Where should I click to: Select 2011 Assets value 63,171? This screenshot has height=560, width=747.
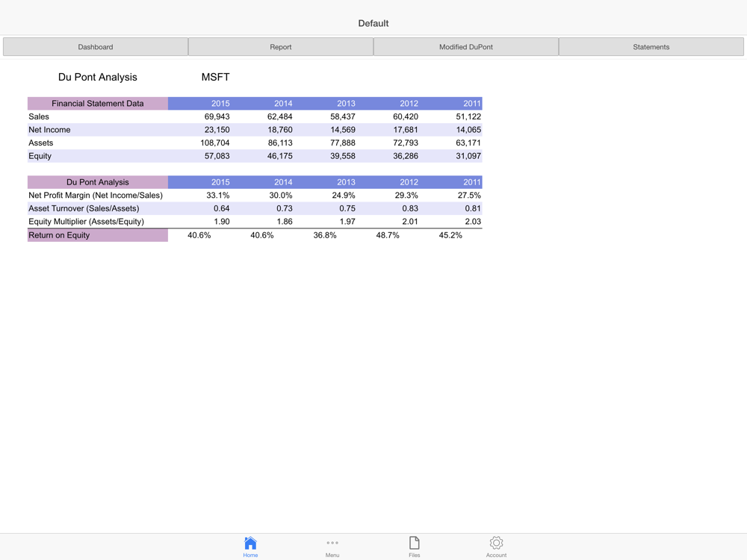point(468,143)
